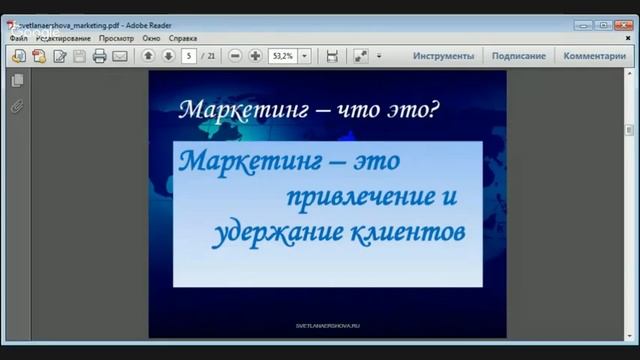The image size is (640, 360).
Task: Send file by email envelope icon
Action: click(x=120, y=56)
